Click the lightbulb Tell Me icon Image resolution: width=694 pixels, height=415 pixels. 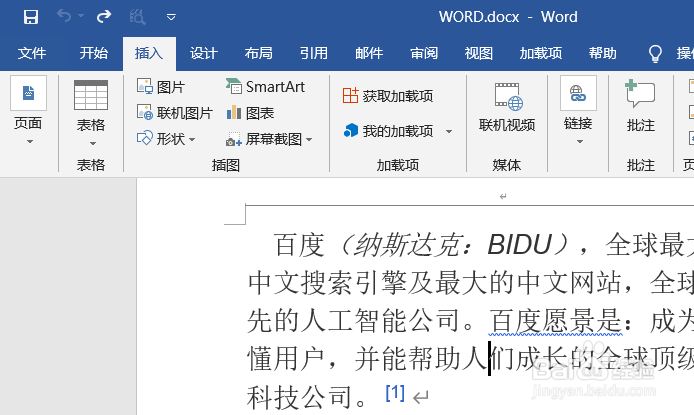coord(655,54)
